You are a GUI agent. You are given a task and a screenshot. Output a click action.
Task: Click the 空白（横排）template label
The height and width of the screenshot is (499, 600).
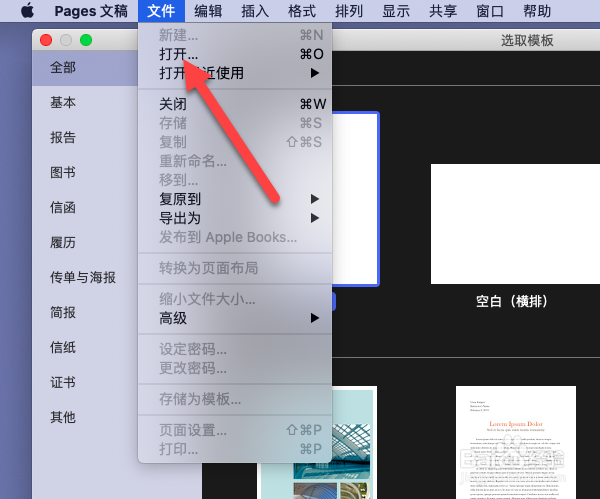512,302
